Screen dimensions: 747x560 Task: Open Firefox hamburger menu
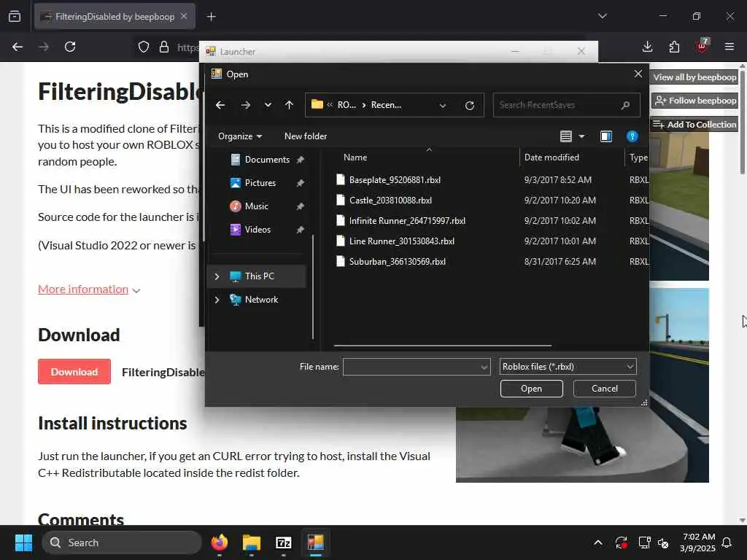pyautogui.click(x=729, y=47)
